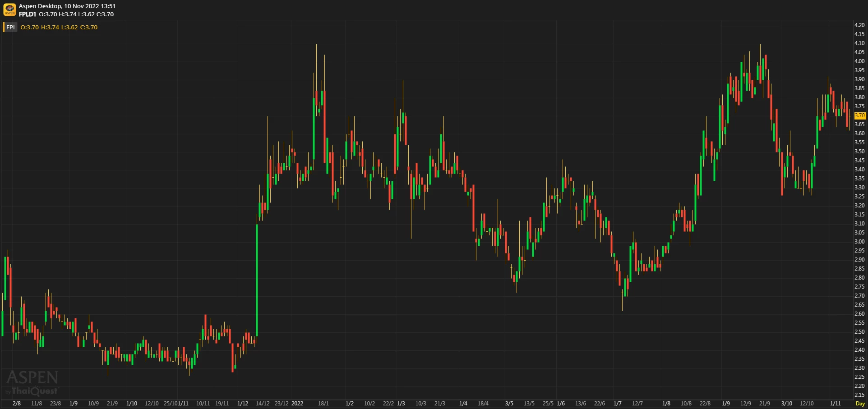Open the Day timeframe selector
Image resolution: width=868 pixels, height=409 pixels.
[860, 404]
